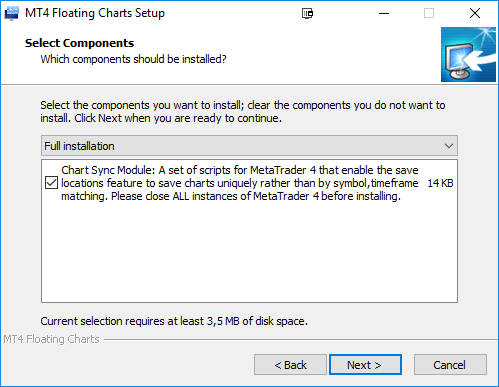499x387 pixels.
Task: Go to the next setup step
Action: 365,365
